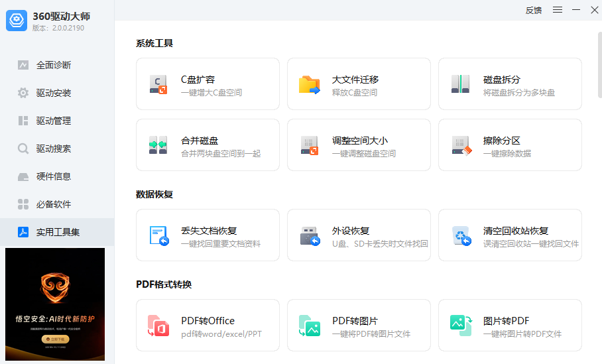The height and width of the screenshot is (364, 602).
Task: Click the 系统工具 section heading
Action: click(154, 43)
